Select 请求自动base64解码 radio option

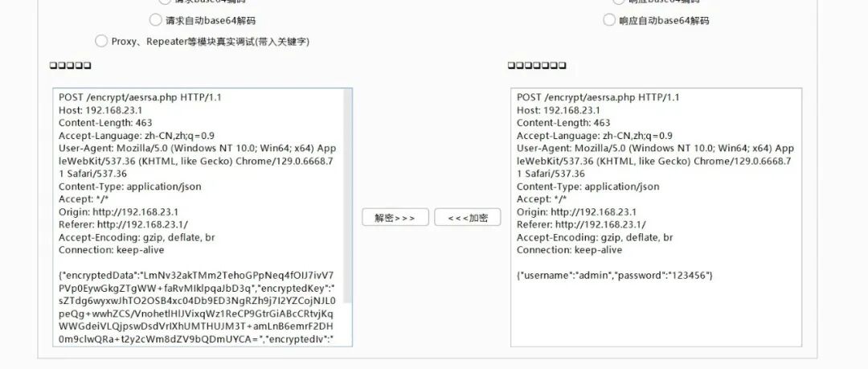156,20
